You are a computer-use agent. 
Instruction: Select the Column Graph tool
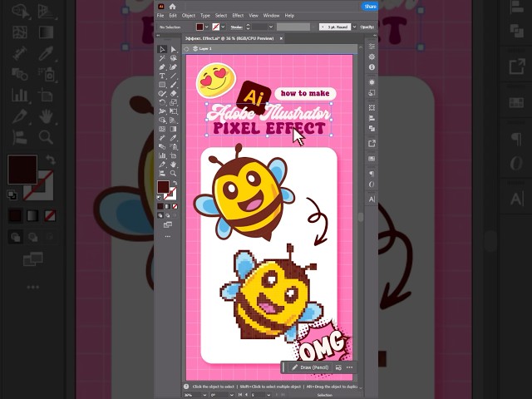click(162, 155)
